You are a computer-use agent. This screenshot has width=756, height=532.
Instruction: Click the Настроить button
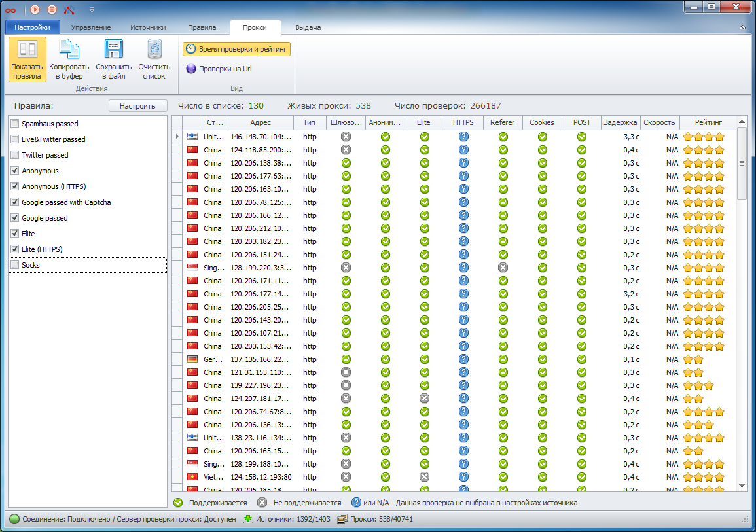click(137, 106)
